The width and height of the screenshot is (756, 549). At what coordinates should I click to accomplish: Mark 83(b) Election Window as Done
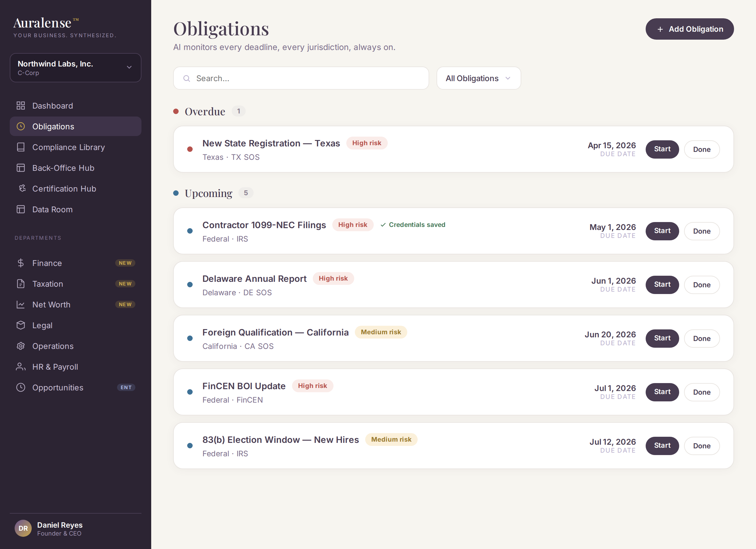[x=702, y=446]
